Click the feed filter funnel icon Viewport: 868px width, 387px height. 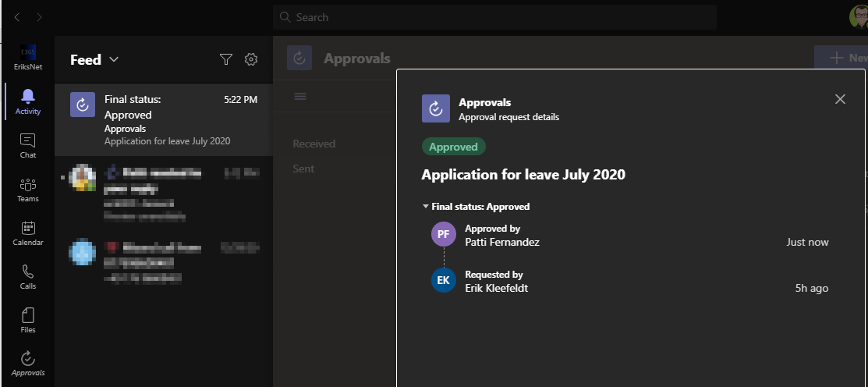coord(226,59)
